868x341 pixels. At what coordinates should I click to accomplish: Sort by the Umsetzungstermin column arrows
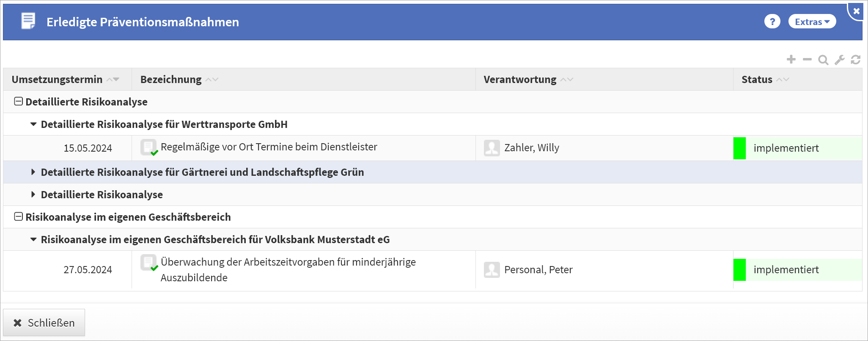click(113, 80)
